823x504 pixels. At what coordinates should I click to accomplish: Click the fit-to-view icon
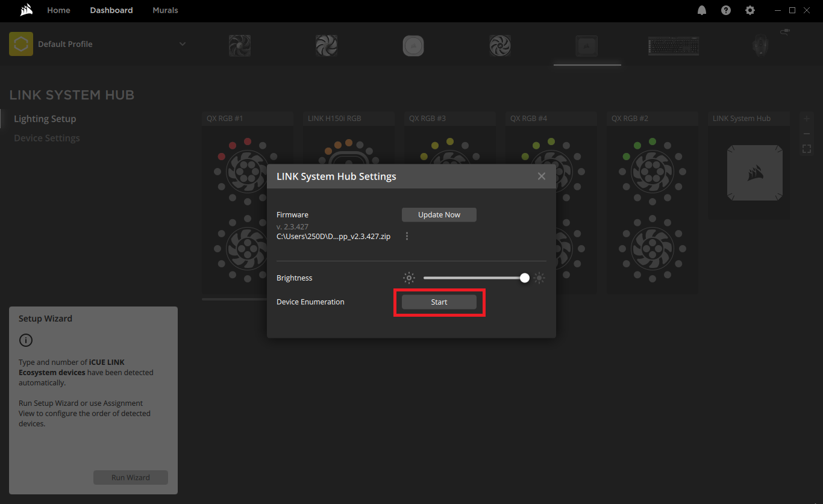tap(806, 148)
